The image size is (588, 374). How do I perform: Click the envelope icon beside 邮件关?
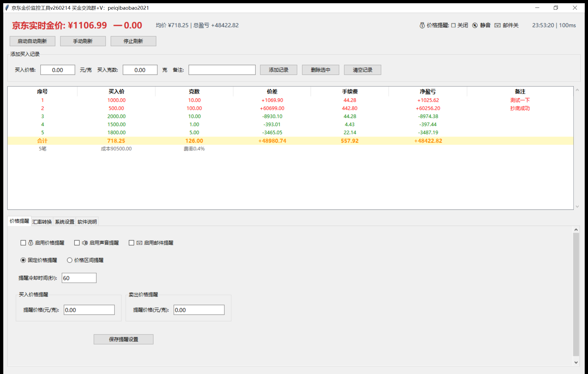point(497,25)
